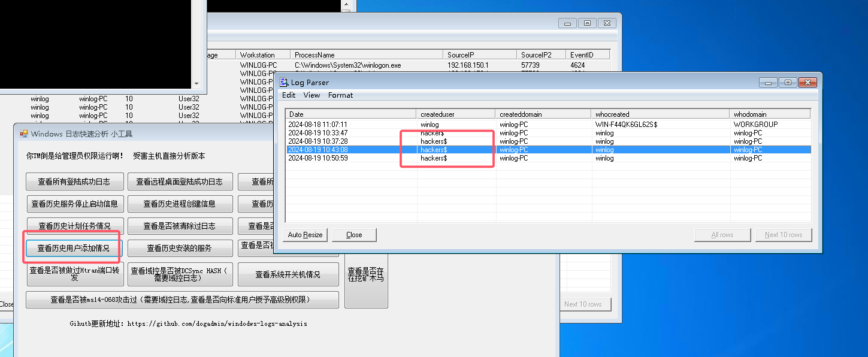Maximize the front Log Parser window
The image size is (868, 357).
click(x=788, y=83)
